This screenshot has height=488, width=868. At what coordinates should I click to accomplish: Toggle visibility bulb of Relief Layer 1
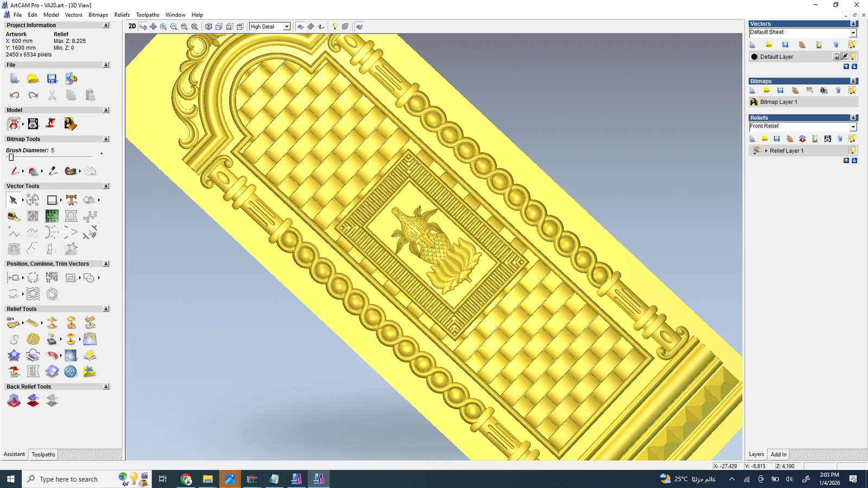pos(852,151)
